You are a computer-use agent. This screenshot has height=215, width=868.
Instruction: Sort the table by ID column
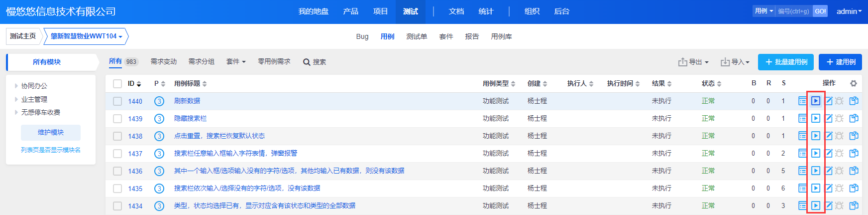coord(134,83)
